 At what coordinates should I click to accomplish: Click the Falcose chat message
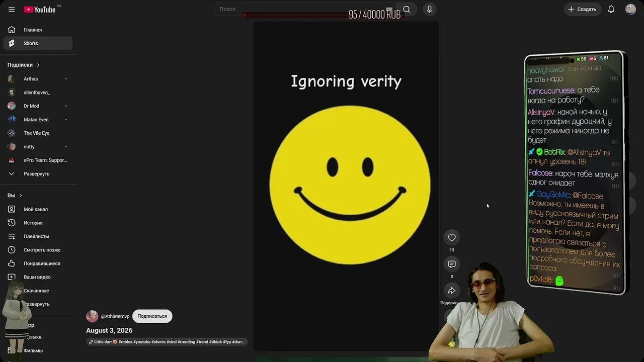[x=574, y=178]
